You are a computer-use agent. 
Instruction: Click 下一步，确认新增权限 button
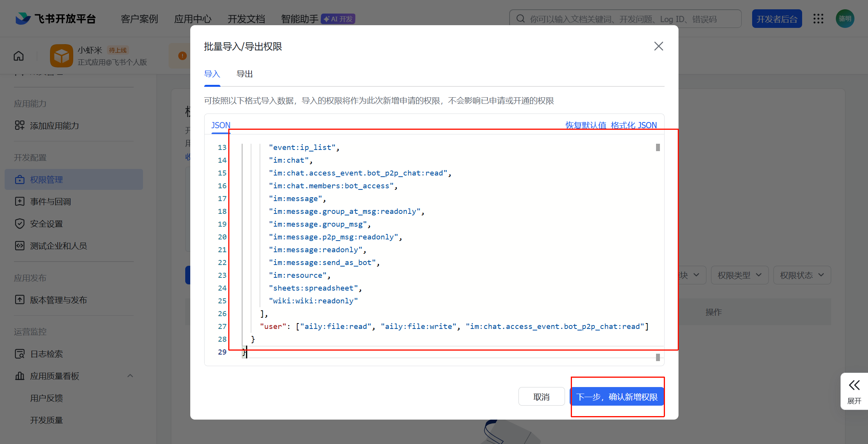point(617,397)
